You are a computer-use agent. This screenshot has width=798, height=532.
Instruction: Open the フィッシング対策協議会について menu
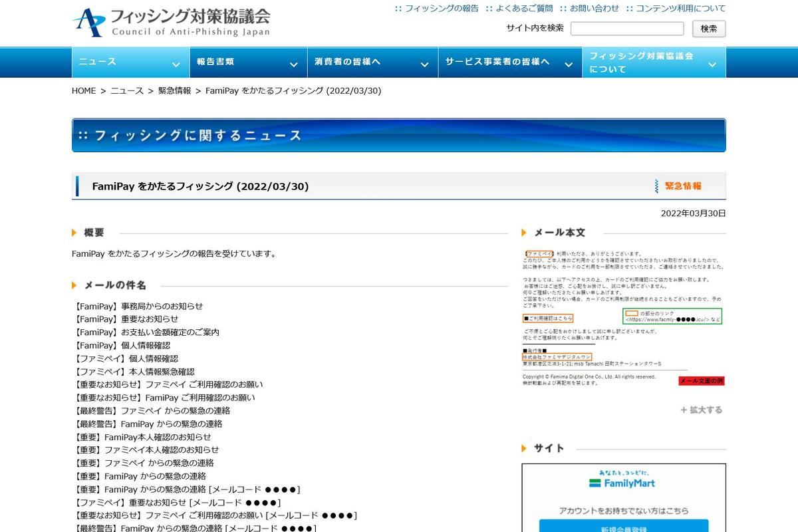click(x=654, y=62)
